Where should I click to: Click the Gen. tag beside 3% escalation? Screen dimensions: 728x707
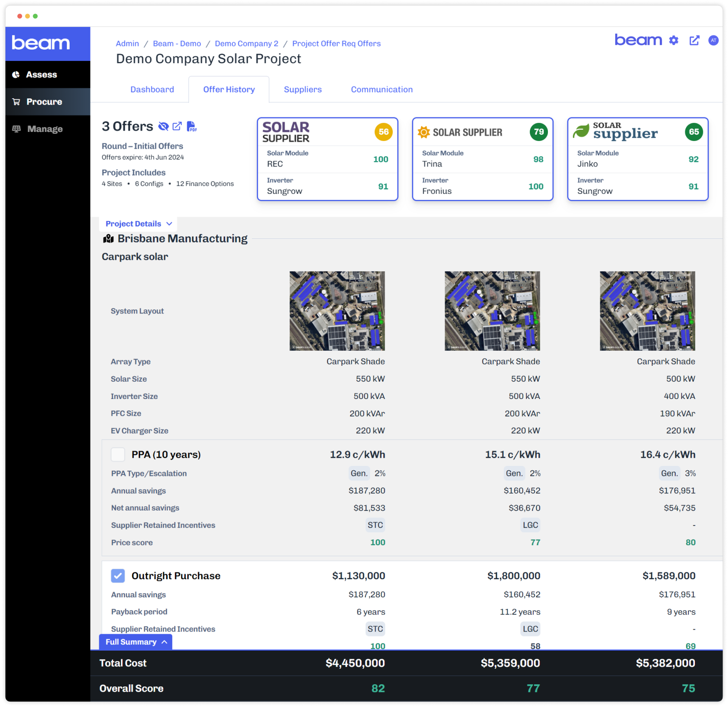669,474
